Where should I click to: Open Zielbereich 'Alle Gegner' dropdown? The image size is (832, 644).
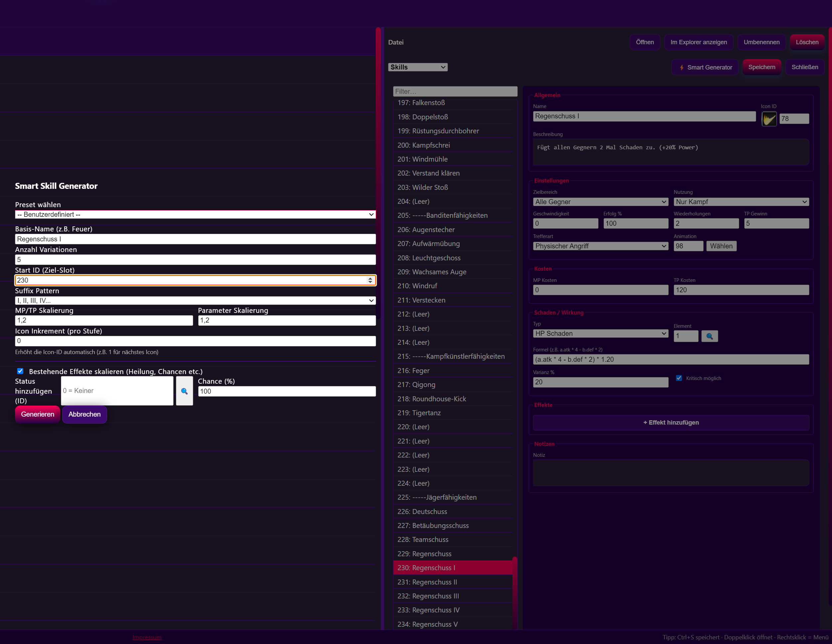pos(600,202)
